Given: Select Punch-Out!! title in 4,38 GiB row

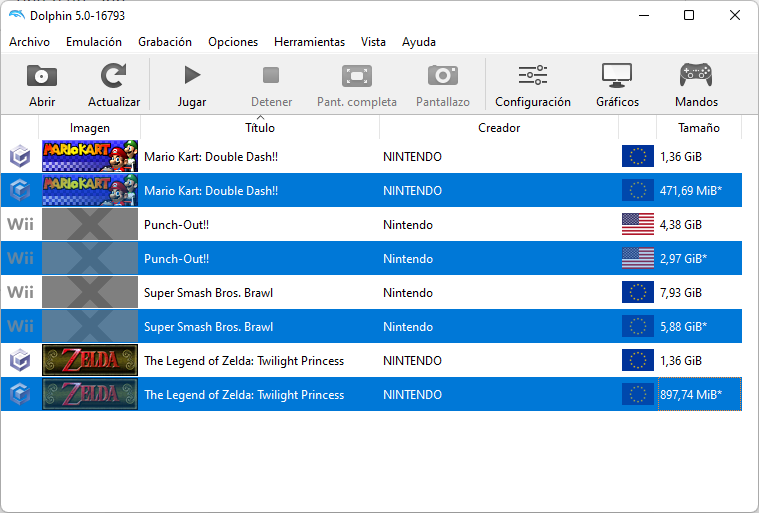Looking at the screenshot, I should pos(176,225).
